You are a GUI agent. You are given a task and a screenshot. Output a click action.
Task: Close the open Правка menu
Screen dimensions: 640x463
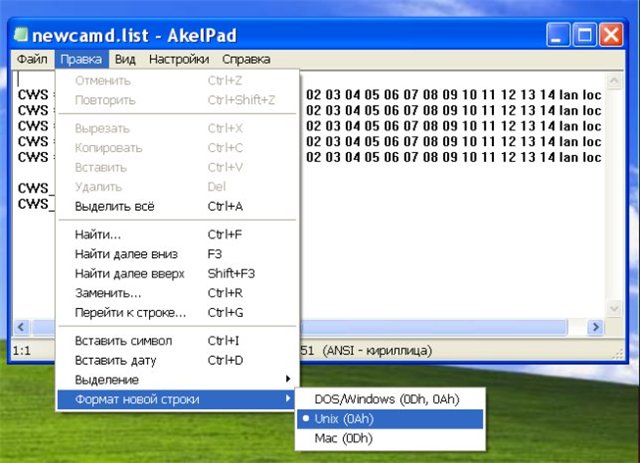[x=81, y=60]
